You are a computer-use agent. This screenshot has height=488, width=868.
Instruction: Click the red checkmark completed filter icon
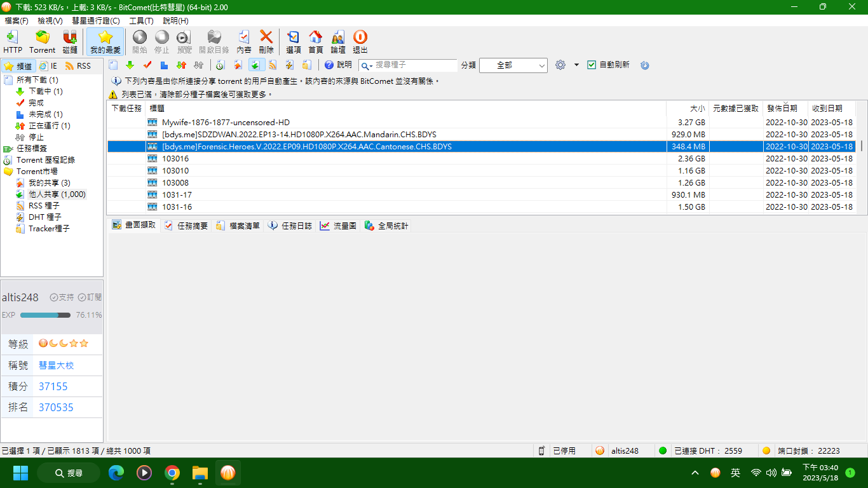tap(147, 65)
